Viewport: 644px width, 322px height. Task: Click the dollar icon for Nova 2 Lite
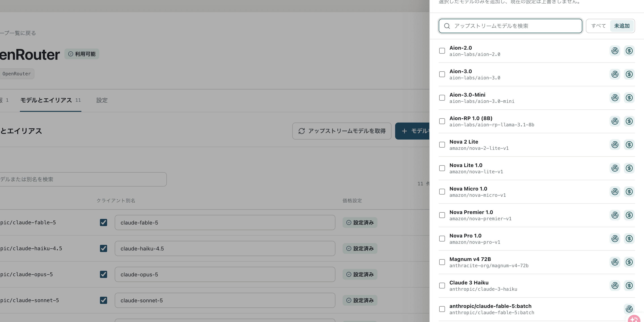629,145
